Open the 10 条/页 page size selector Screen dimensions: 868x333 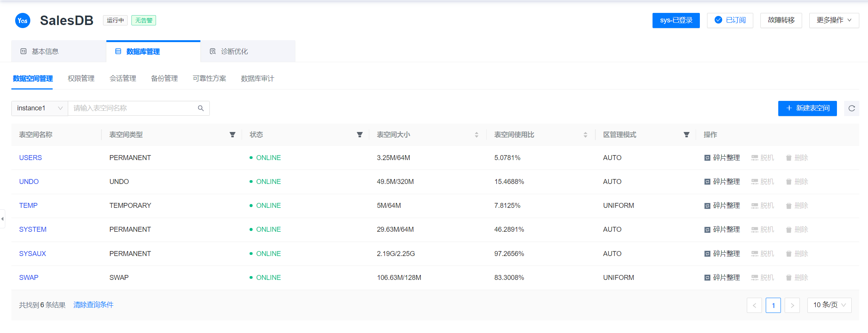(x=829, y=305)
